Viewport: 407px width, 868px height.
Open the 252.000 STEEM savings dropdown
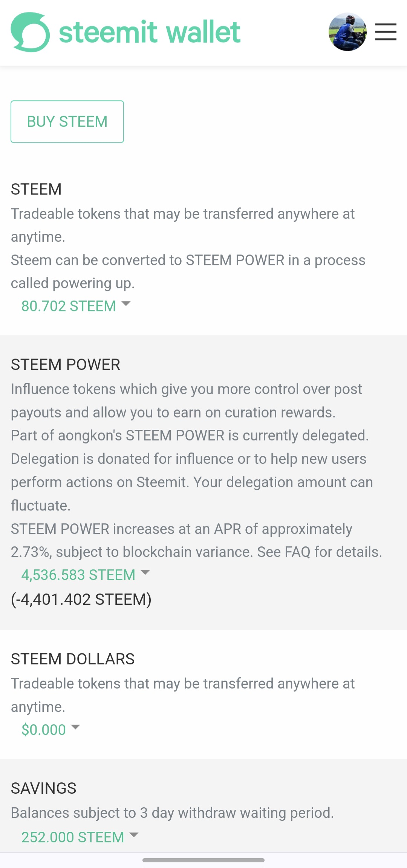[73, 837]
